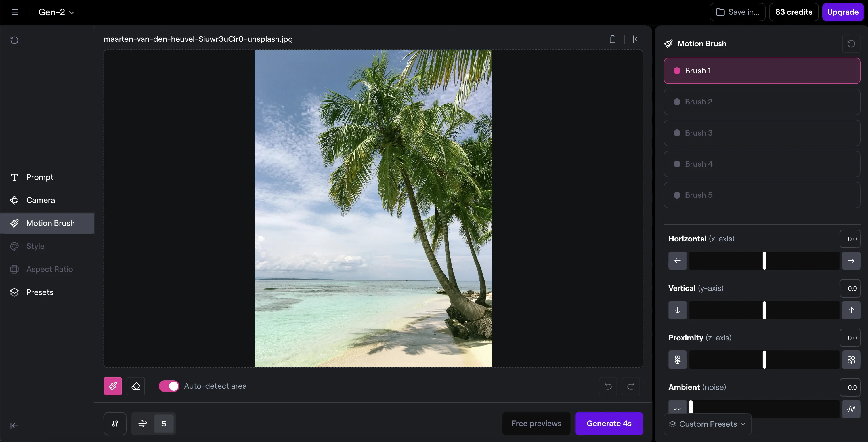868x442 pixels.
Task: Open the Save in... folder selector
Action: tap(737, 12)
